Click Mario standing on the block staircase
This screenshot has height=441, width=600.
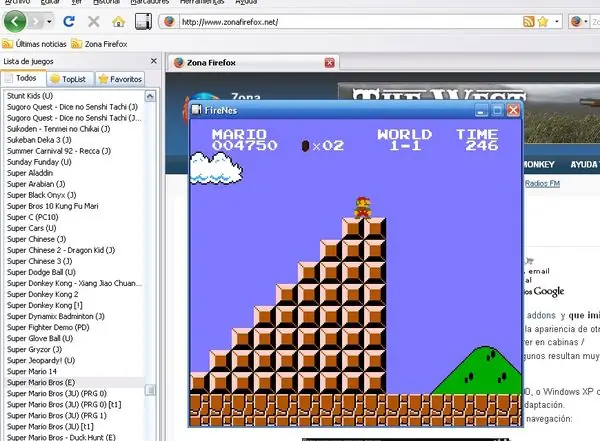pyautogui.click(x=362, y=207)
